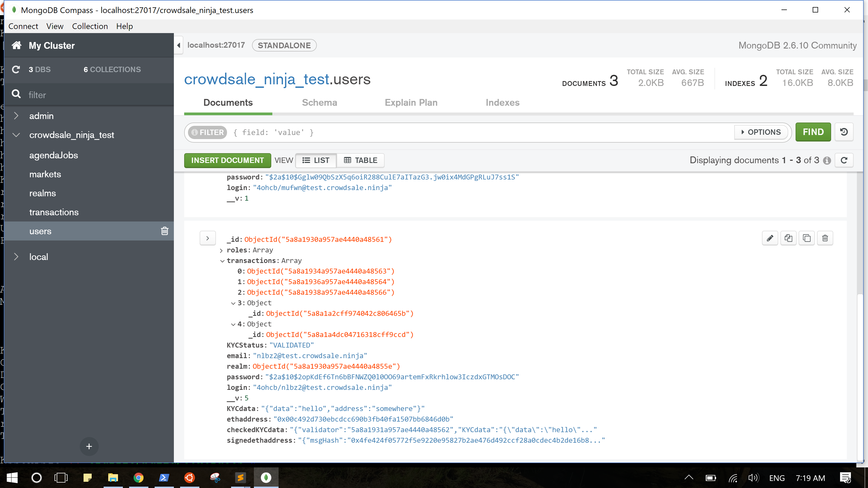Image resolution: width=868 pixels, height=488 pixels.
Task: Clone the document using the duplicate icon
Action: pos(789,238)
